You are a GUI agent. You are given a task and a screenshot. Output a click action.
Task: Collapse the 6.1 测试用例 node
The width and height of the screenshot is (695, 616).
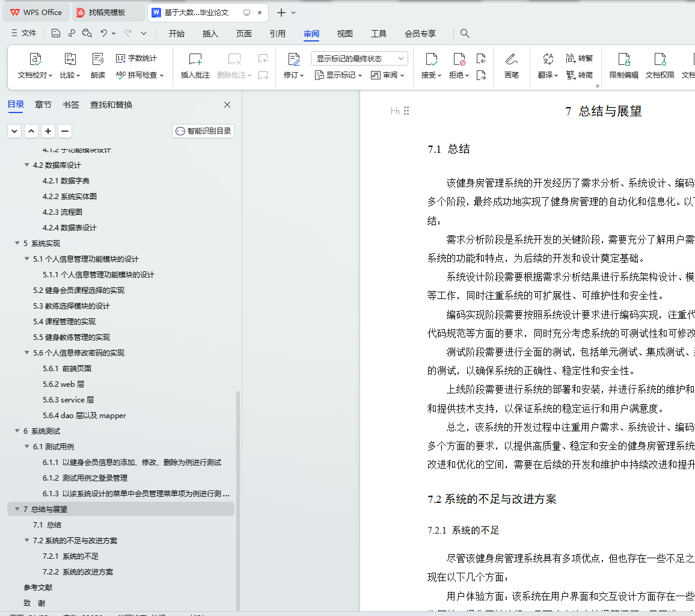coord(27,446)
